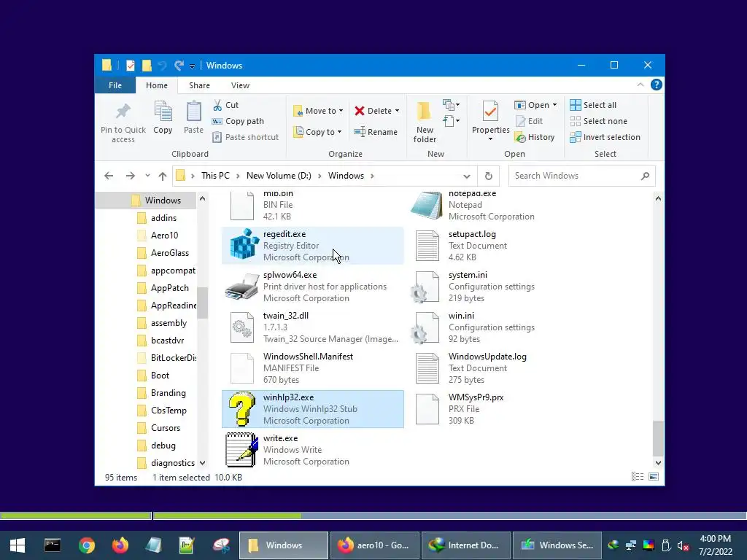The width and height of the screenshot is (747, 560).
Task: Open the Move to dropdown
Action: [x=318, y=111]
